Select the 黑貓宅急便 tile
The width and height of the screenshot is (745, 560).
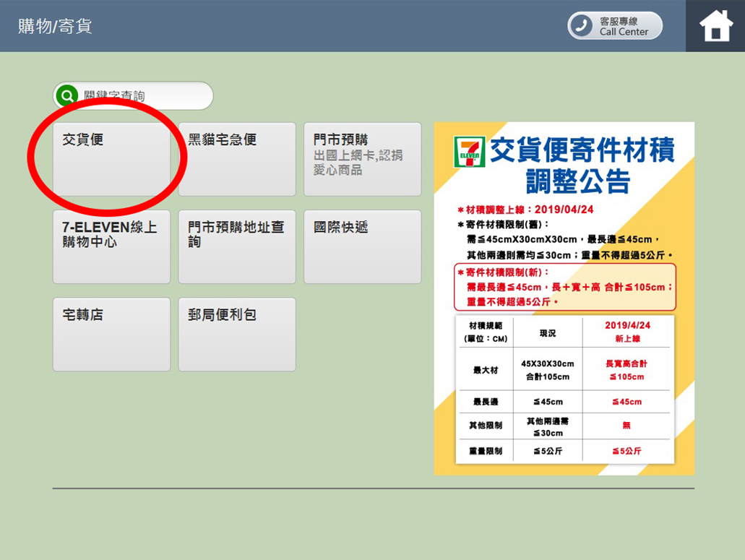tap(237, 159)
